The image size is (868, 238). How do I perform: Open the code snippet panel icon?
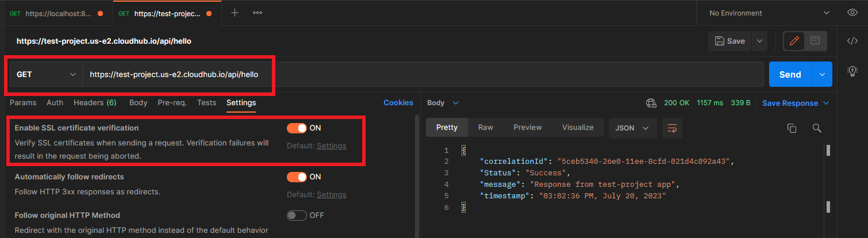pyautogui.click(x=852, y=41)
